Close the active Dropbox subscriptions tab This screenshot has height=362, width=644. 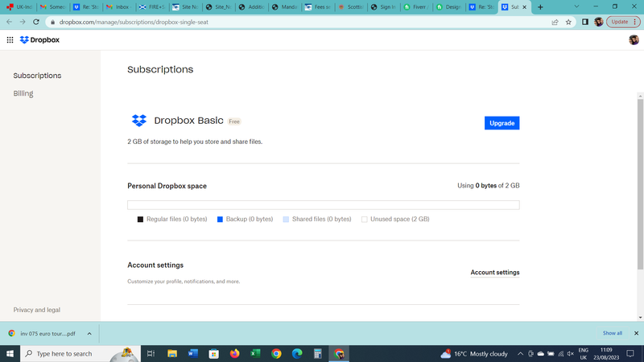(525, 7)
